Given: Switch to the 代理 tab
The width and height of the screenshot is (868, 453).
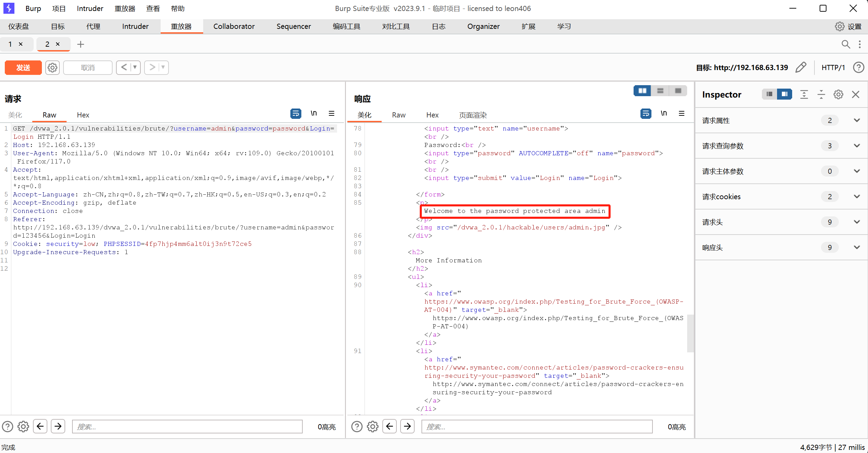Looking at the screenshot, I should (x=93, y=26).
